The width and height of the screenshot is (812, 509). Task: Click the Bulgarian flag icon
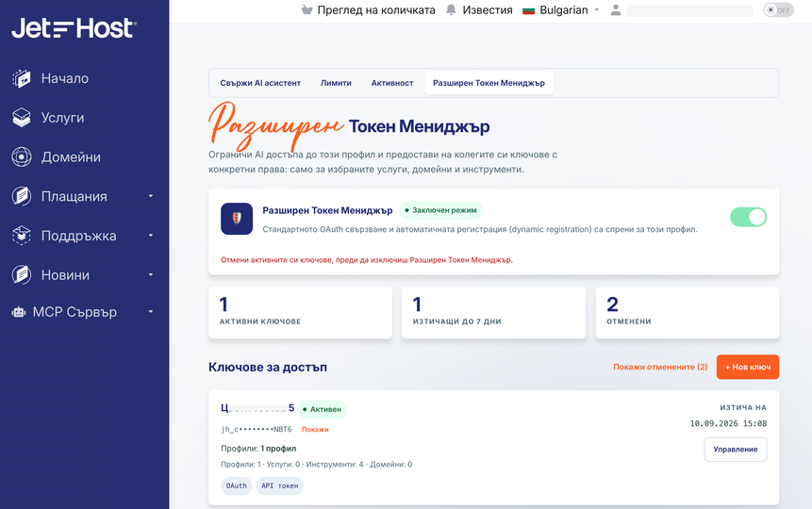click(x=528, y=10)
